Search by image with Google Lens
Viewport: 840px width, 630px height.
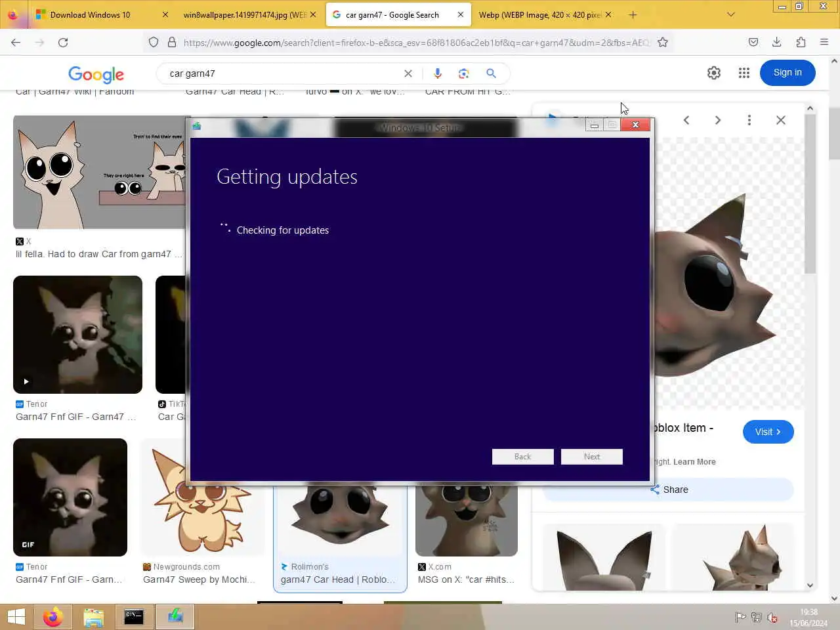(x=464, y=73)
